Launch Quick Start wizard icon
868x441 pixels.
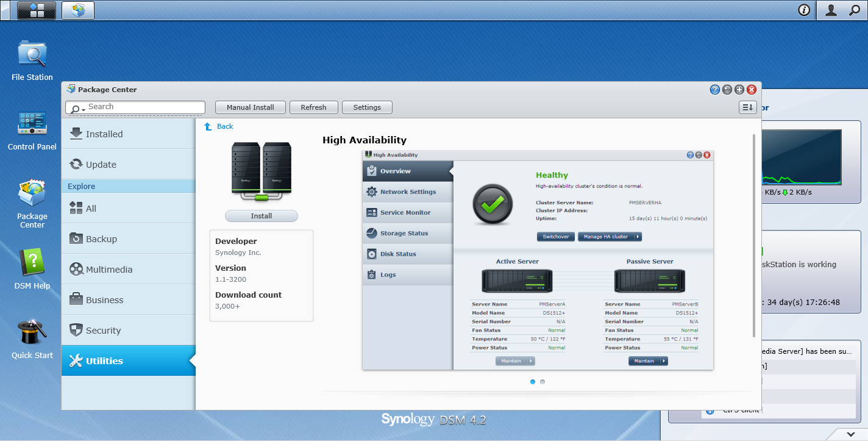click(x=32, y=339)
